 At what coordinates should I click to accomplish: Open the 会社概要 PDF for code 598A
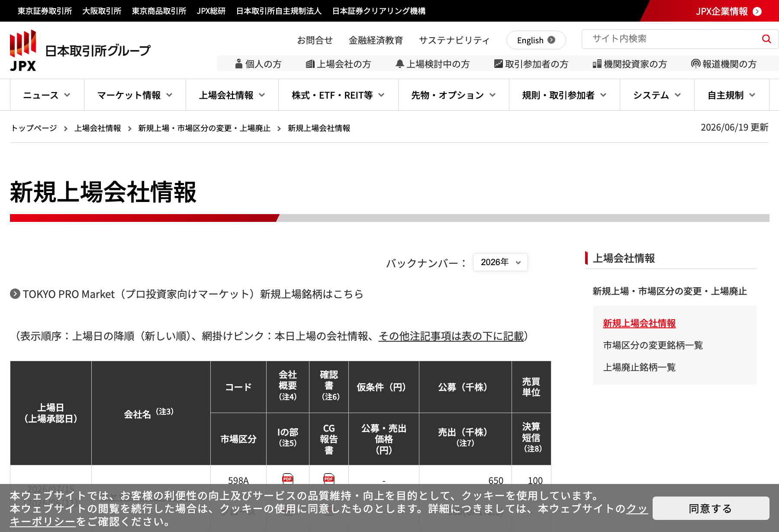[x=287, y=479]
